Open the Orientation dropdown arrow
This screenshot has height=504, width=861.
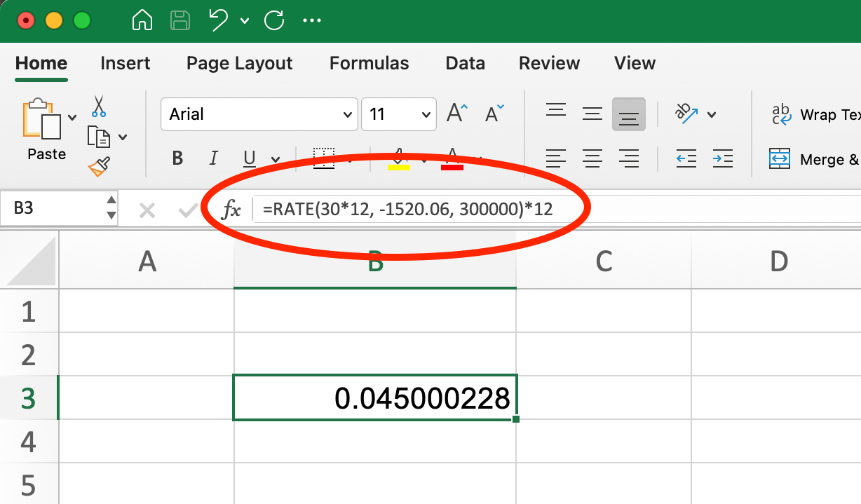(x=712, y=115)
